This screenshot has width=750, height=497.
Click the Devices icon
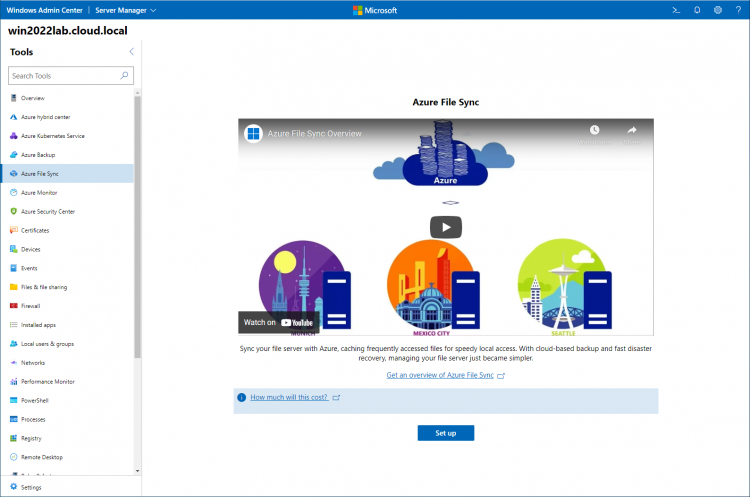point(13,249)
